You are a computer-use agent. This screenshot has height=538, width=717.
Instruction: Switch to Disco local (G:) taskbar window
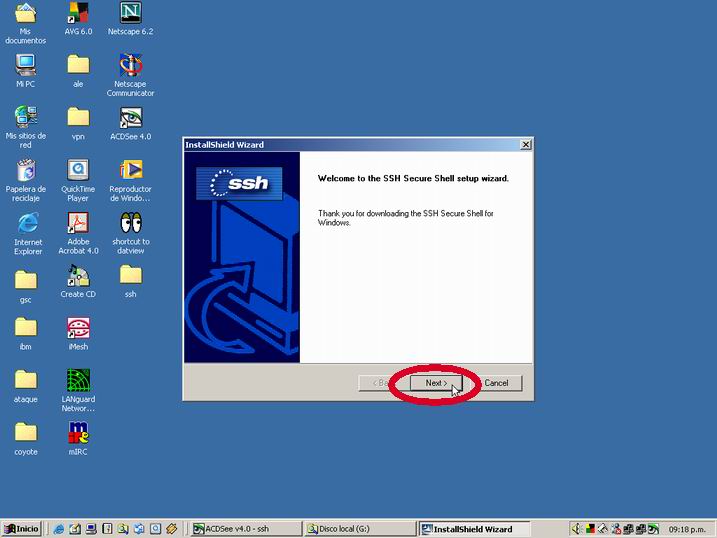361,529
